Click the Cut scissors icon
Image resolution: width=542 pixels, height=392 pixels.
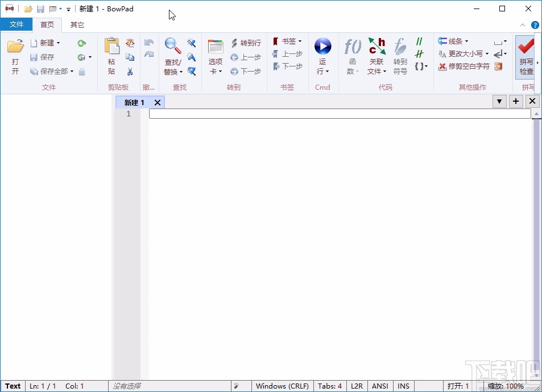[130, 72]
